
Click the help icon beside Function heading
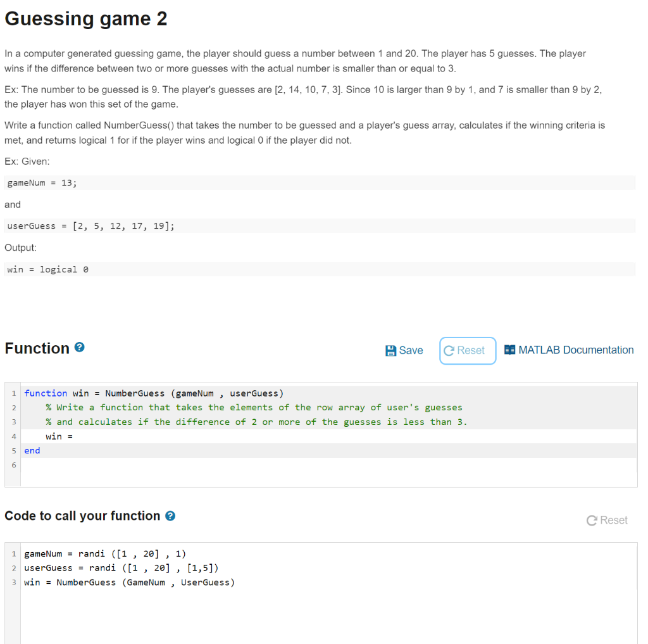(80, 346)
